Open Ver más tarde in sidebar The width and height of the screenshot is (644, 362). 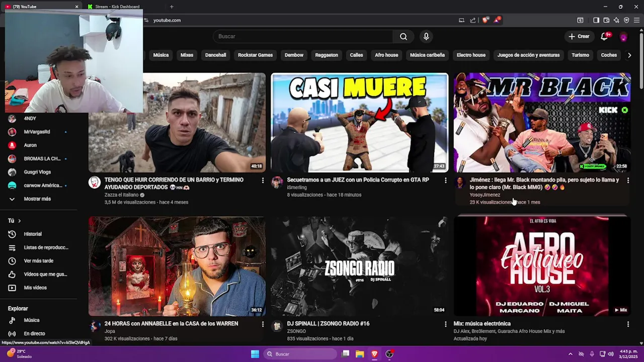(38, 260)
